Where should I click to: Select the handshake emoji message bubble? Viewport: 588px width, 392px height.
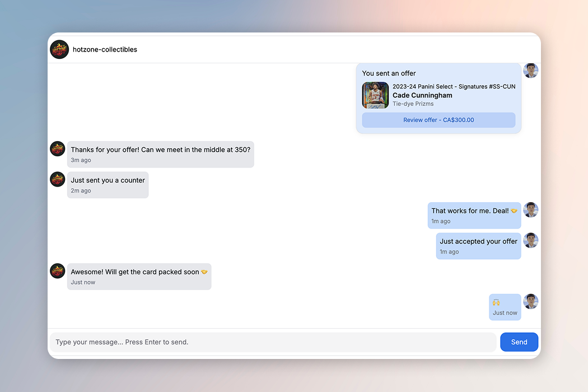point(505,306)
